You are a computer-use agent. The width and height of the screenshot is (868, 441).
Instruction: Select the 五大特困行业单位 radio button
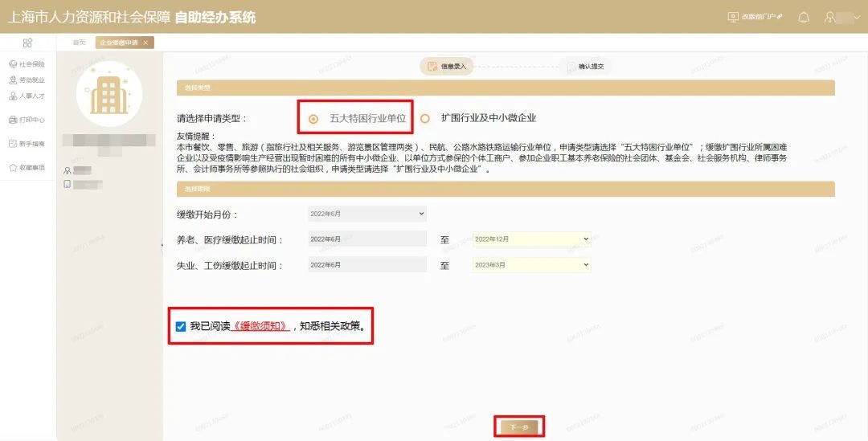coord(313,118)
